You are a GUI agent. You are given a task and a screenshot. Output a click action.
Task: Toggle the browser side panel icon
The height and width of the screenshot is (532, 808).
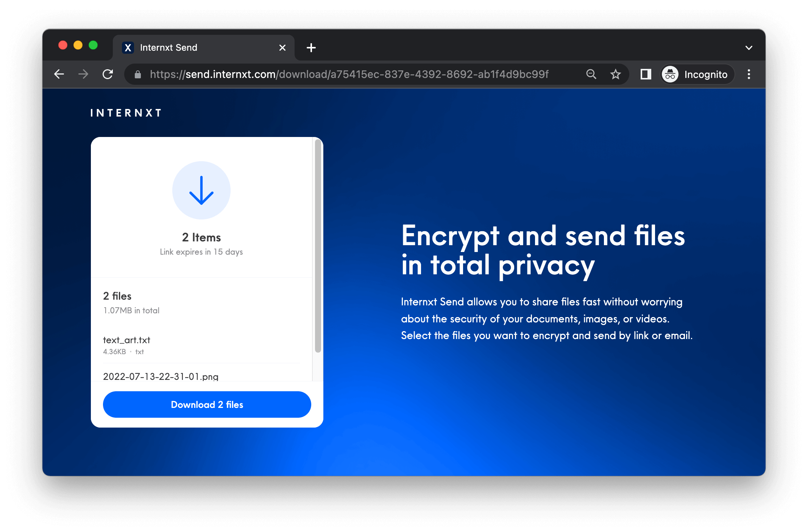click(x=646, y=74)
